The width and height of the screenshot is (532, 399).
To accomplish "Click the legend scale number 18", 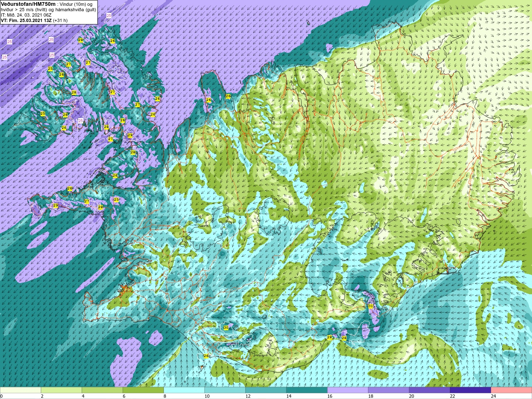I will (x=371, y=396).
